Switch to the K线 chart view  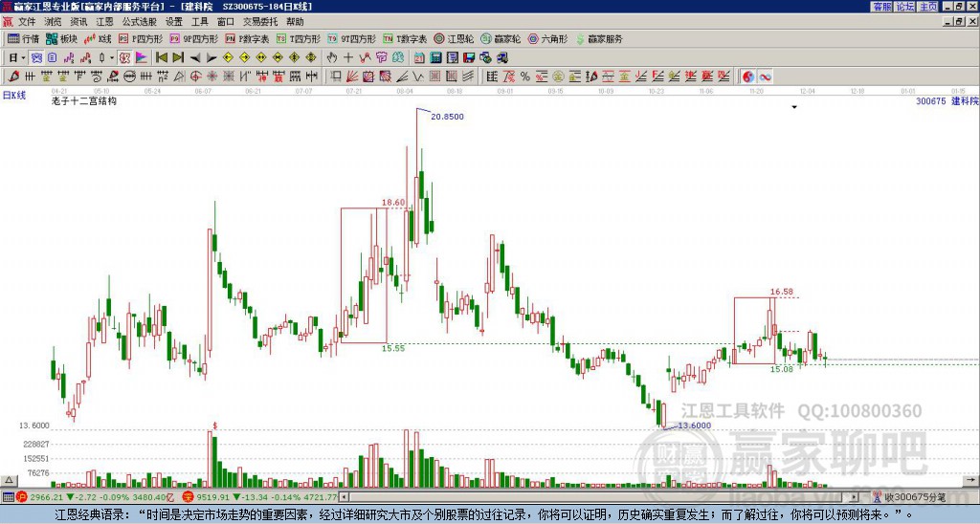pyautogui.click(x=98, y=38)
